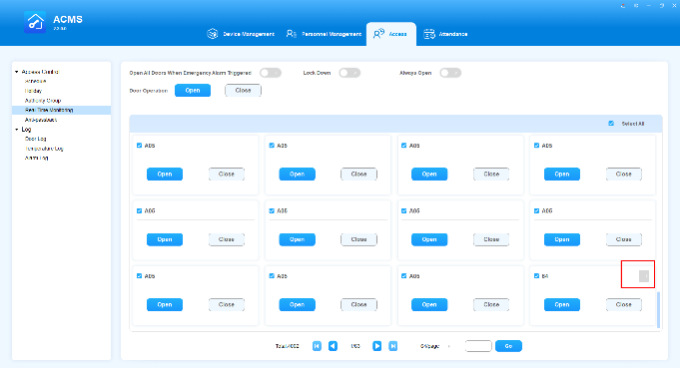Jump to the last page of doors
The image size is (680, 368).
click(393, 346)
